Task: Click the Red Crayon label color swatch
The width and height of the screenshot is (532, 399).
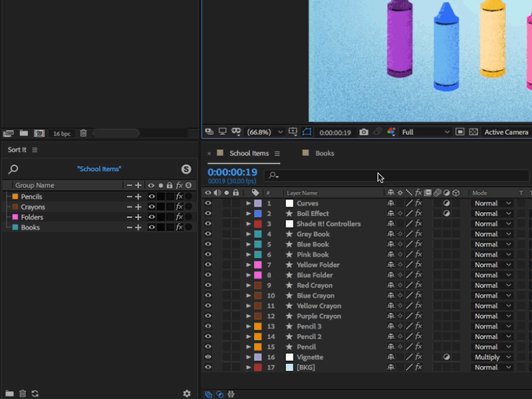Action: (x=257, y=285)
